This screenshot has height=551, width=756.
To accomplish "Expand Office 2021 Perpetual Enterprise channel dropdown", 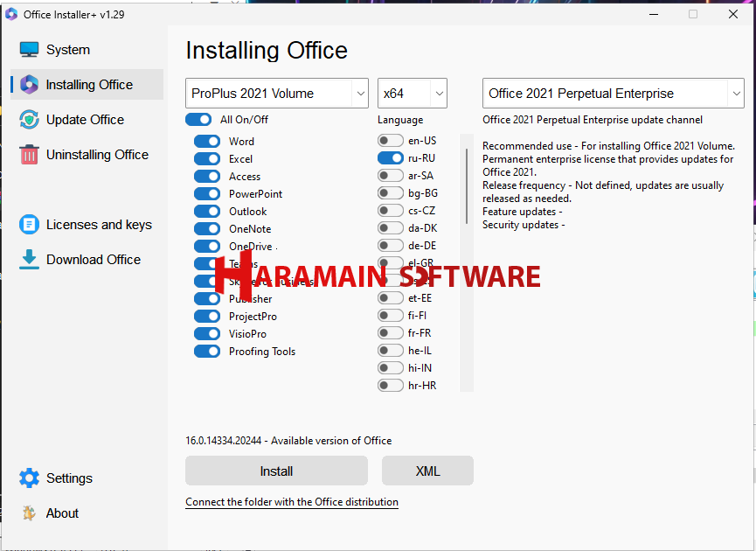I will coord(613,94).
